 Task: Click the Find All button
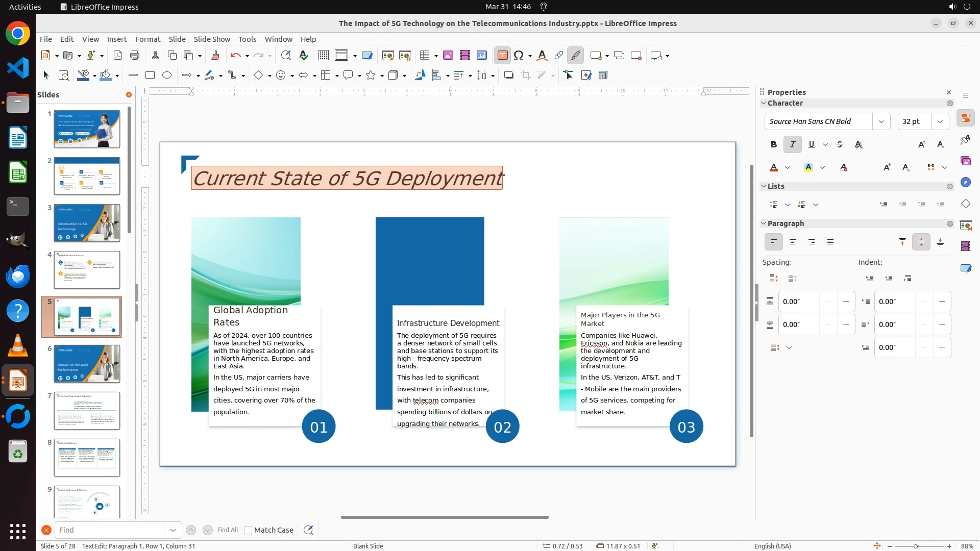pos(227,530)
